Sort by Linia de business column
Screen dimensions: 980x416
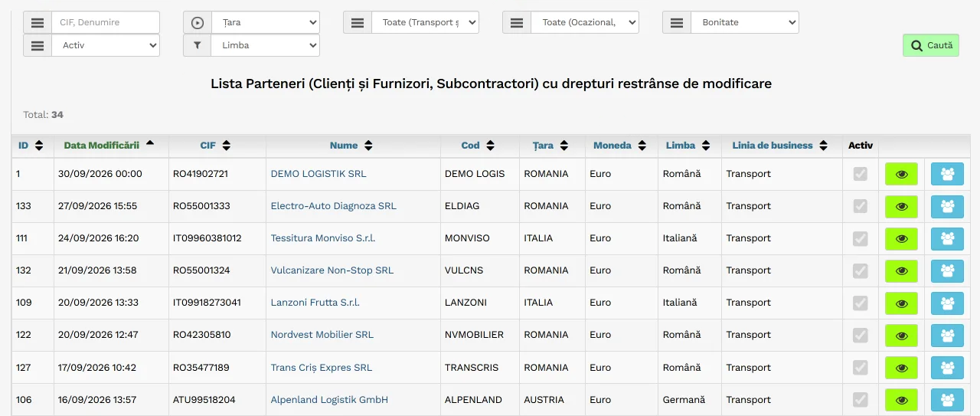(780, 146)
